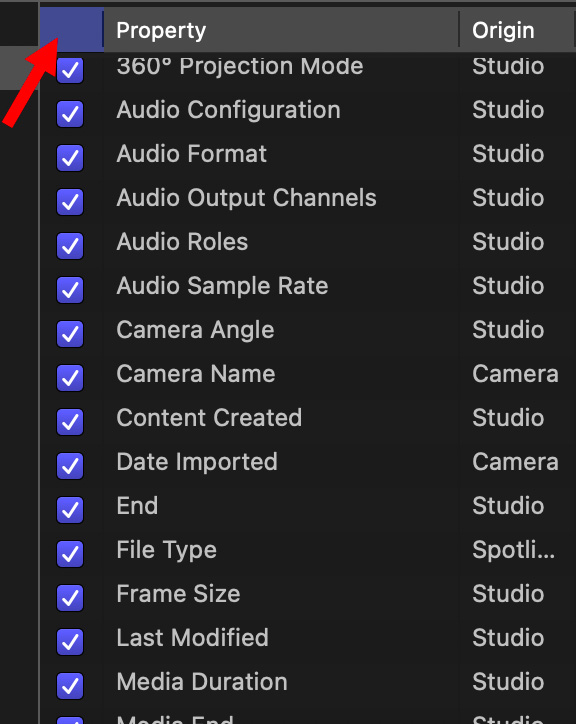The height and width of the screenshot is (724, 576).
Task: Uncheck the Audio Sample Rate checkbox
Action: point(70,290)
